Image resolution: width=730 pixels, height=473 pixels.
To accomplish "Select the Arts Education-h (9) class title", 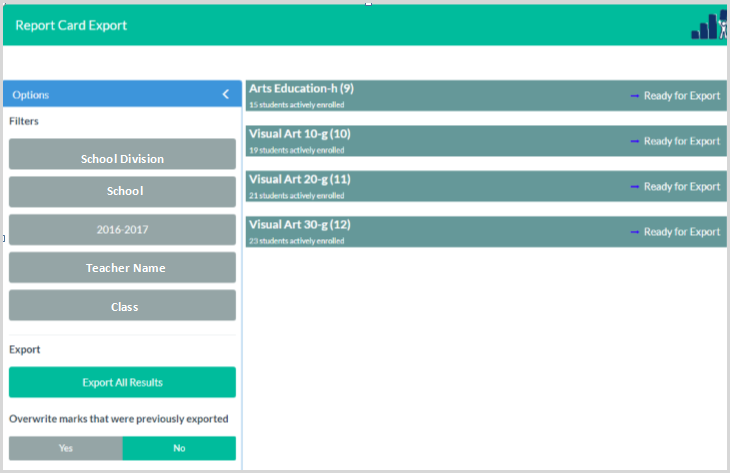I will click(x=301, y=89).
